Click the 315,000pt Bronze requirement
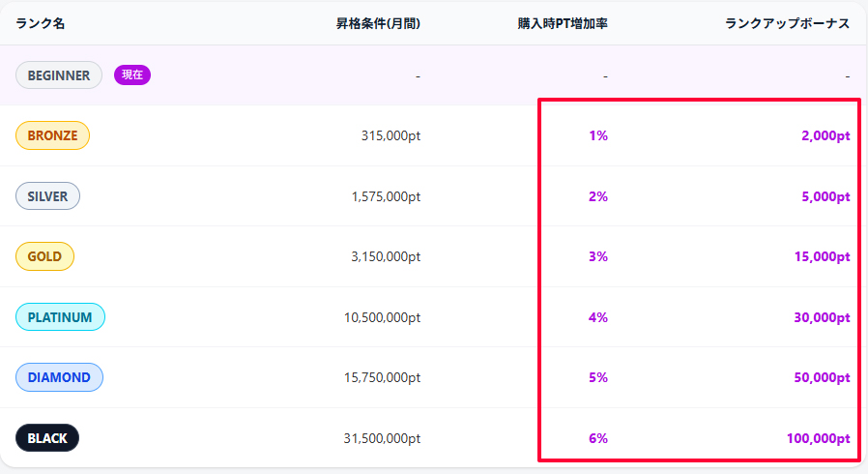 point(391,136)
